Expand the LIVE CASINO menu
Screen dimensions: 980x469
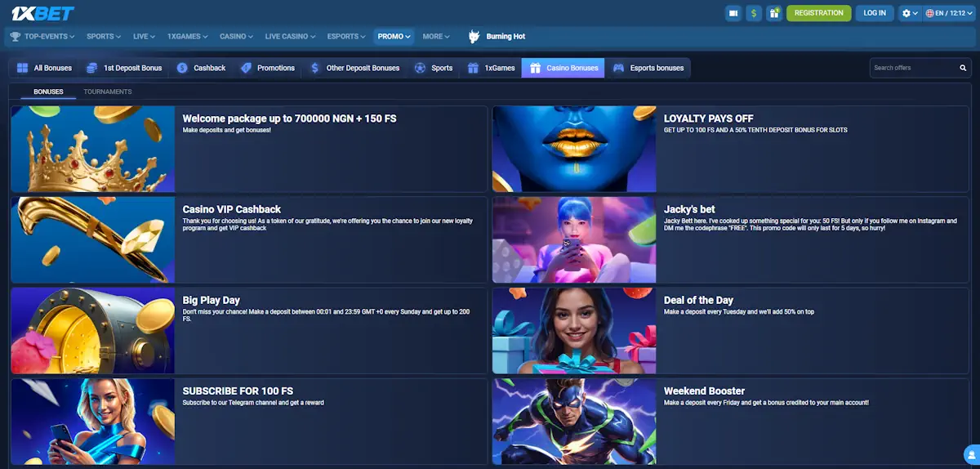[291, 37]
